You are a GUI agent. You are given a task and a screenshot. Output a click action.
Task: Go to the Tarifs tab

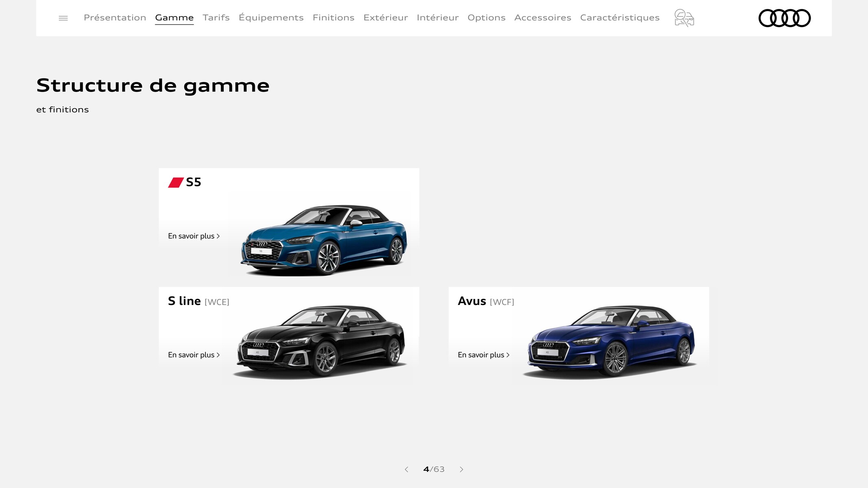(216, 17)
